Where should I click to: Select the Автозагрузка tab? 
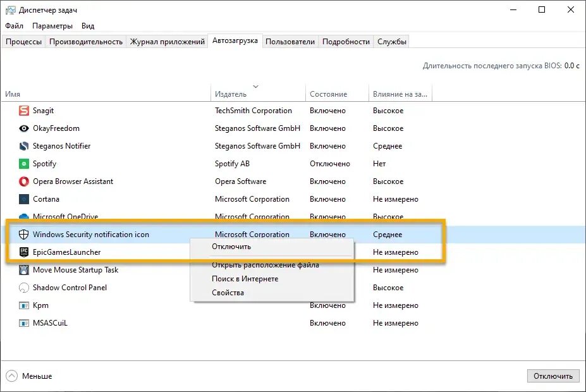(235, 40)
